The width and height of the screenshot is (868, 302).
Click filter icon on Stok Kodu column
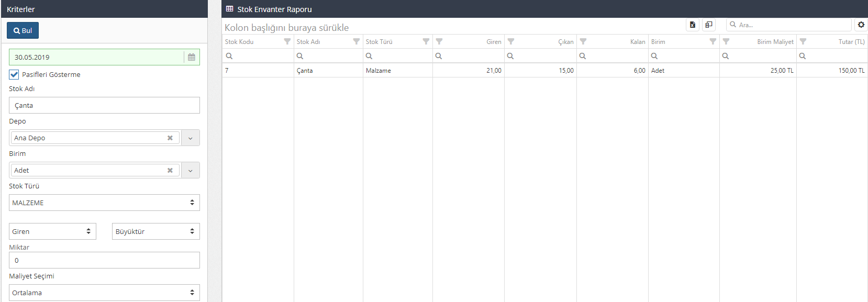pos(287,41)
